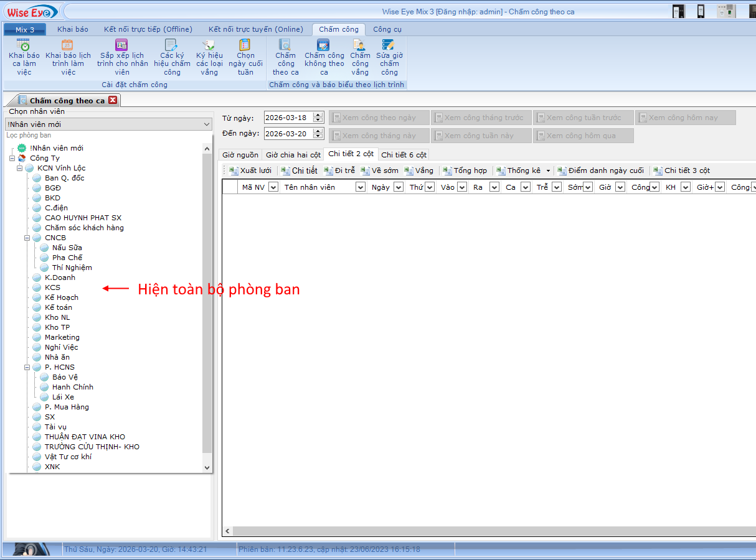Click the Tổng hợp button
The image size is (756, 560).
pos(465,170)
